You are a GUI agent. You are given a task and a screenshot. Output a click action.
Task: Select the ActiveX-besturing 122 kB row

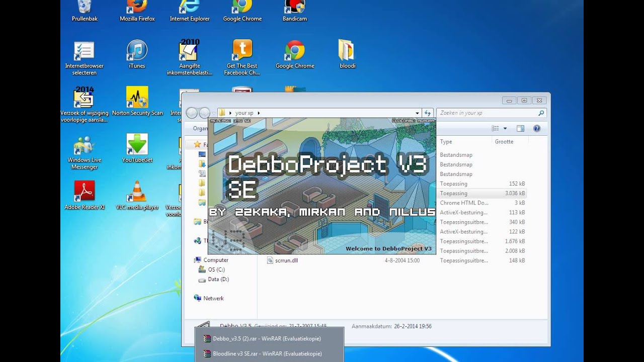click(482, 231)
